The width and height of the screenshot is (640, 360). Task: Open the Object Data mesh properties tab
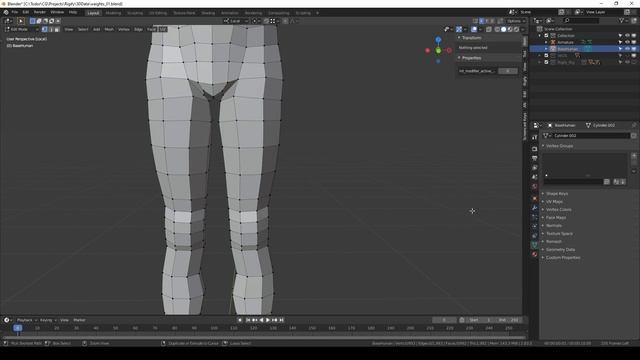point(535,245)
